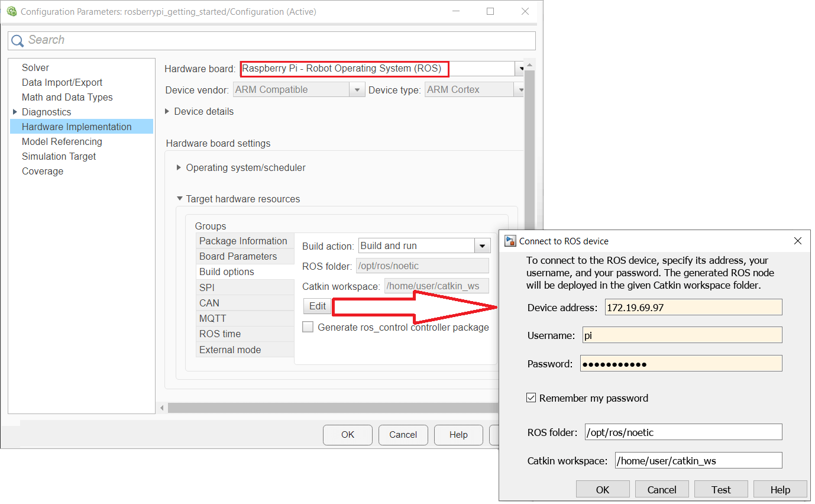Select Solver in the category tree
The width and height of the screenshot is (815, 504).
35,67
